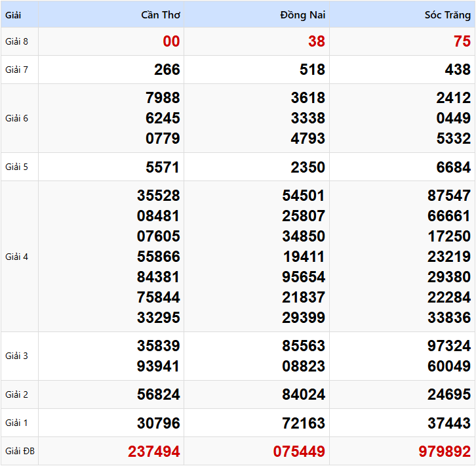Click number 34850 in Giải 4
The width and height of the screenshot is (476, 466).
click(x=304, y=236)
